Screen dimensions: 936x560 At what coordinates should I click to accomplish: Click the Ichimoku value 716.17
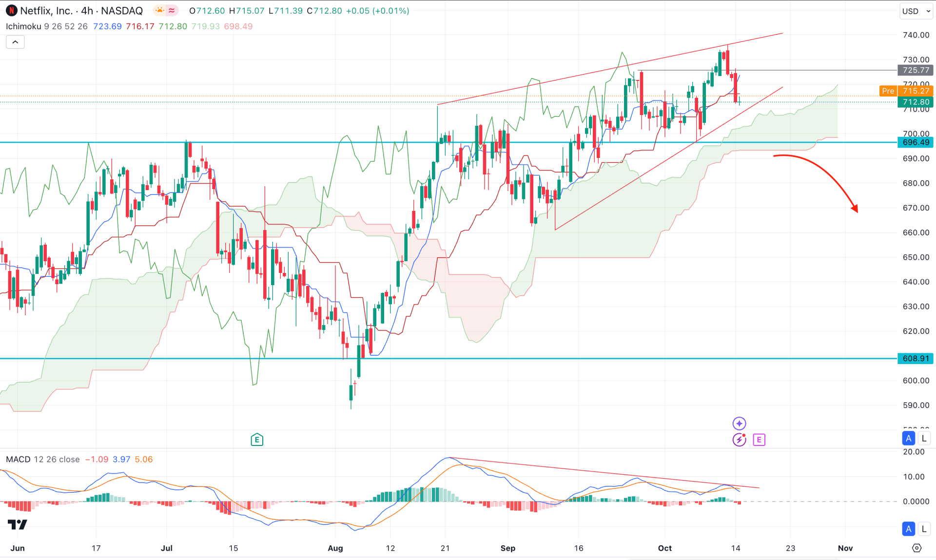point(140,26)
